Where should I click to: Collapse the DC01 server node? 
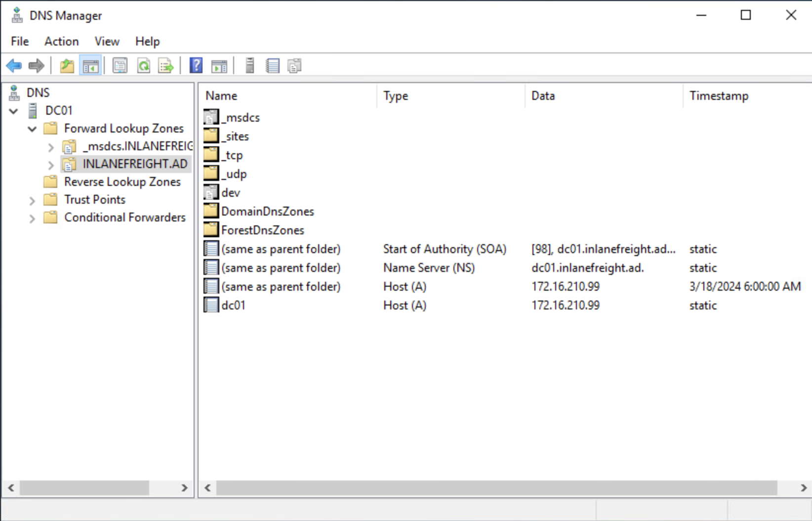tap(14, 111)
